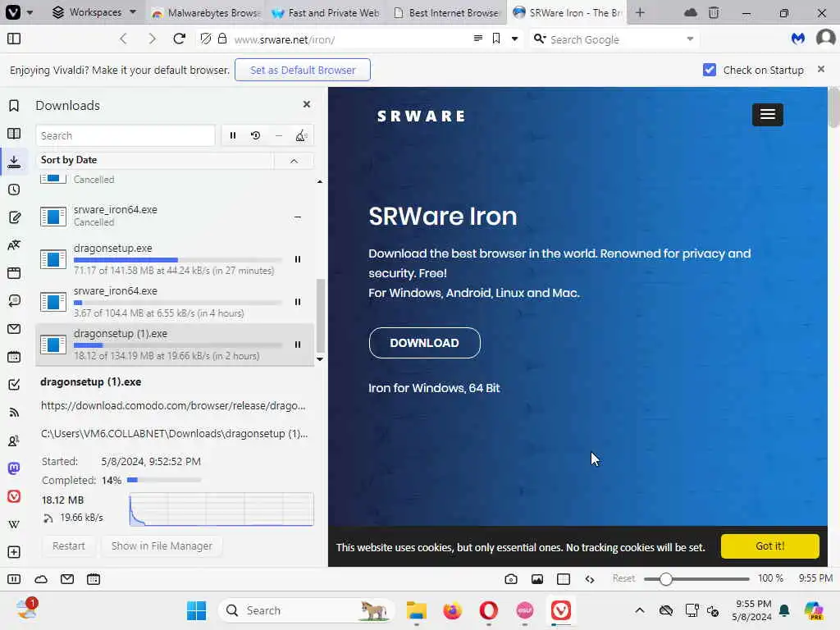Click the downloads search field

coord(126,135)
